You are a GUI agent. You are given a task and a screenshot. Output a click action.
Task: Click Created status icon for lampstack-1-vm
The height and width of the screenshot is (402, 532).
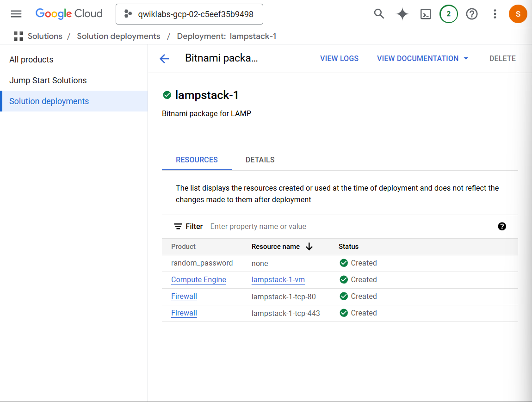tap(344, 279)
